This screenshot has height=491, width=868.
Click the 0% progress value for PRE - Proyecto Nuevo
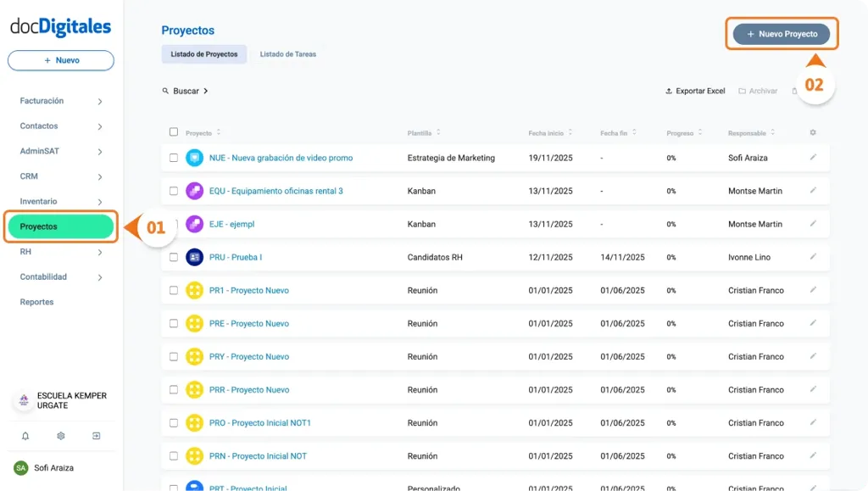tap(671, 323)
